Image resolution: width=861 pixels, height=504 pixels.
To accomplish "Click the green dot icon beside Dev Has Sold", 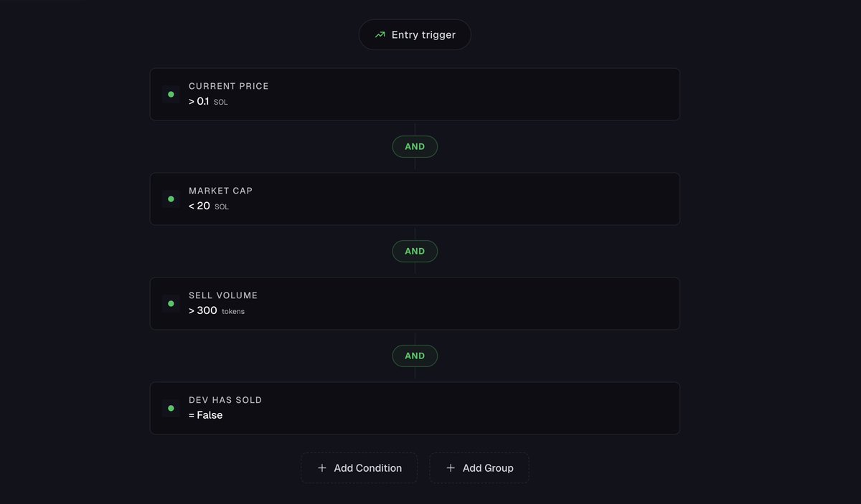I will tap(171, 408).
